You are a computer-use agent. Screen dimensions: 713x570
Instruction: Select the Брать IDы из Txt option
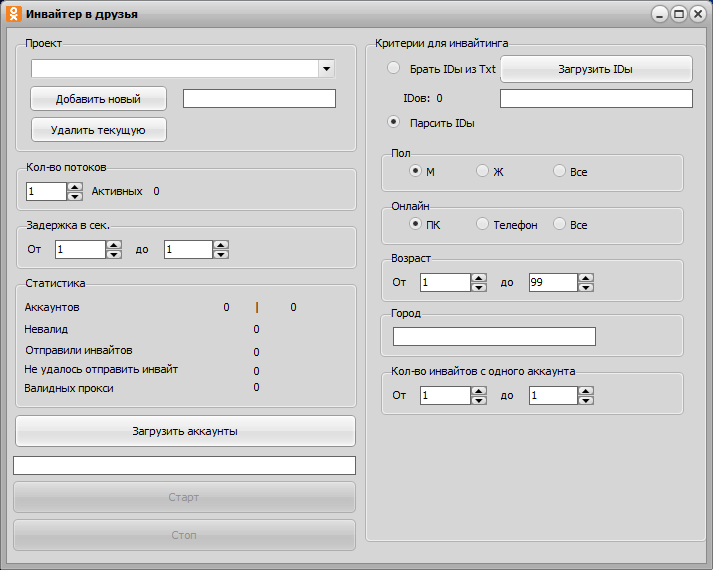[x=393, y=68]
